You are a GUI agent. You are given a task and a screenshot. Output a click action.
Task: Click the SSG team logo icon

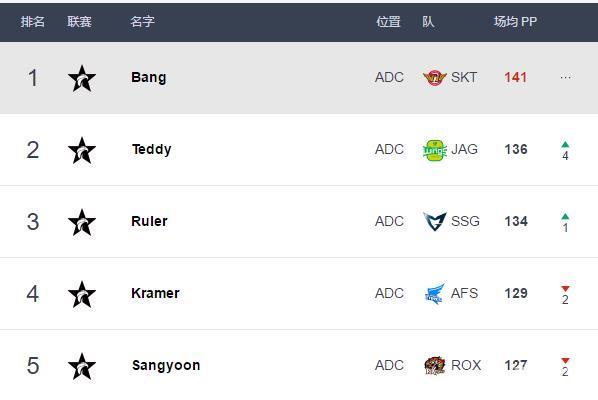click(x=434, y=222)
